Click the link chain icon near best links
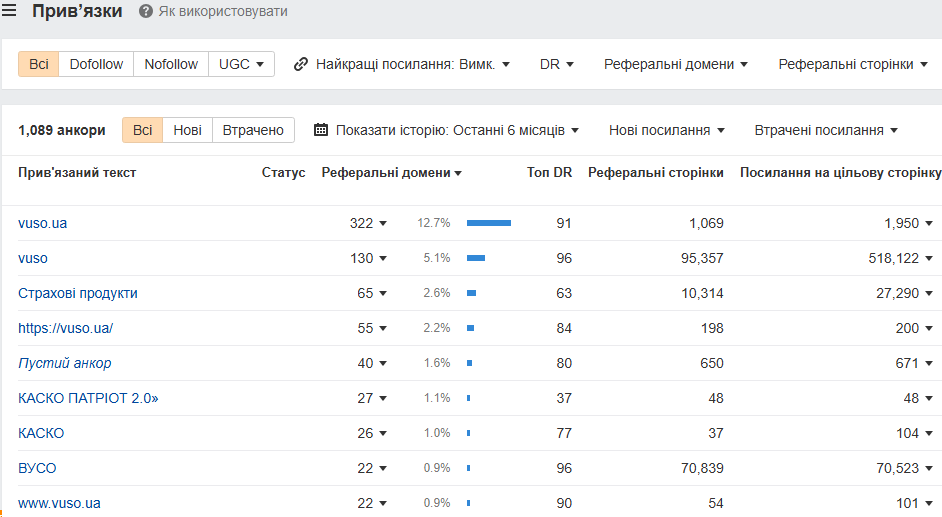The image size is (942, 517). (300, 64)
